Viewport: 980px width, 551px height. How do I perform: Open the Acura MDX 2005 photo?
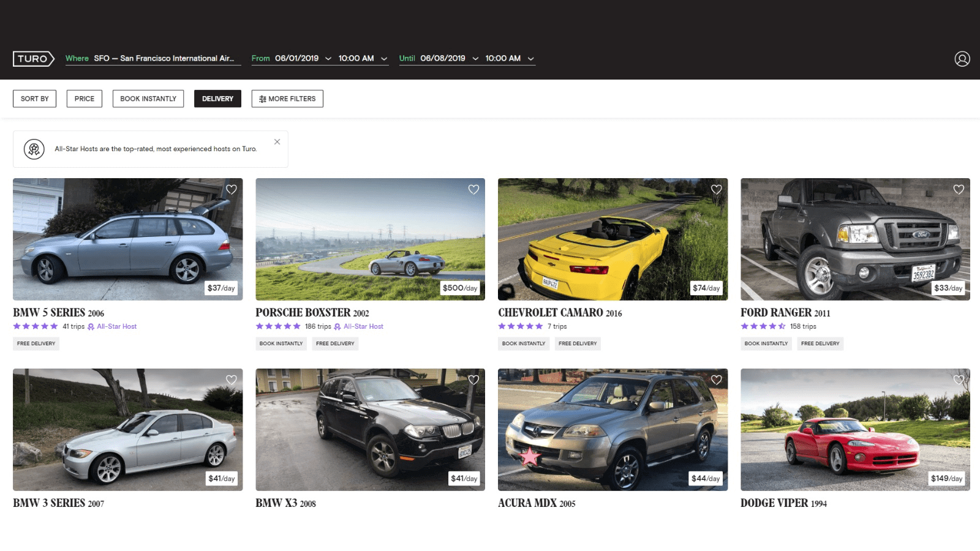click(612, 430)
